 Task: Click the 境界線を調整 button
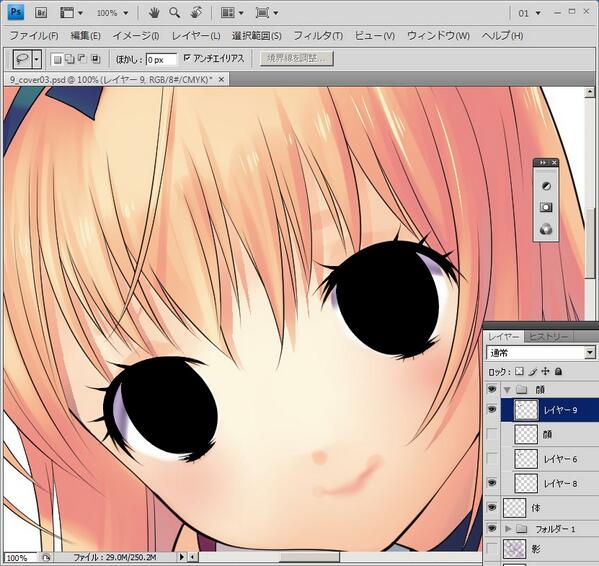point(296,58)
